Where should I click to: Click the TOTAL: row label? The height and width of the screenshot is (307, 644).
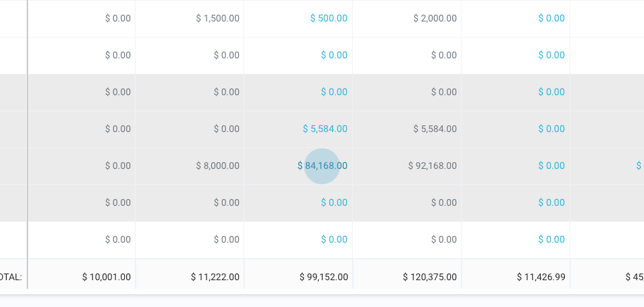point(11,276)
